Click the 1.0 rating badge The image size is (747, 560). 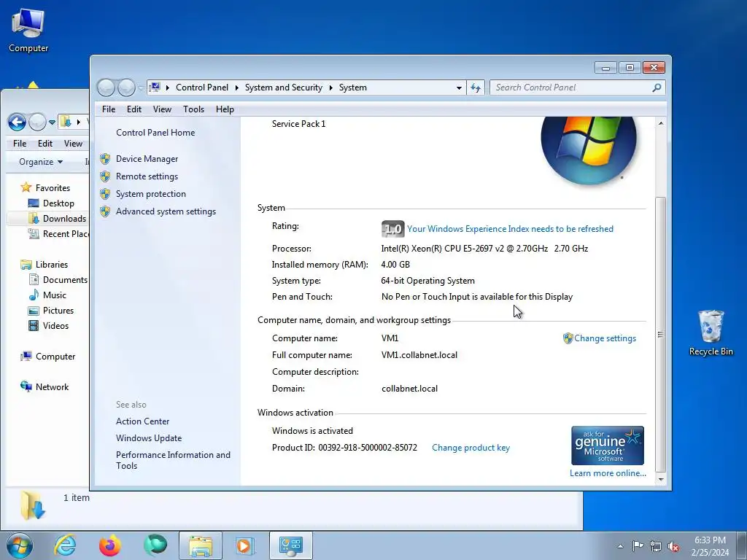(x=392, y=229)
